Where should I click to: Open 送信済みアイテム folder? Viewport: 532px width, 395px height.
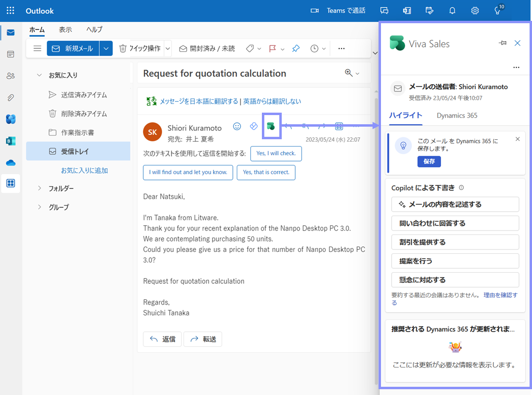point(78,95)
